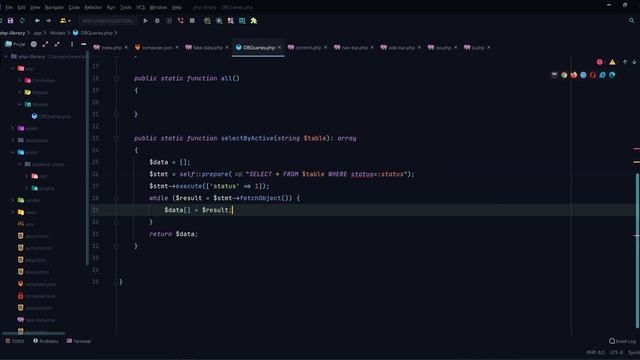Screen dimensions: 640x360
Task: Click the Models breadcrumb in navigation bar
Action: [57, 33]
